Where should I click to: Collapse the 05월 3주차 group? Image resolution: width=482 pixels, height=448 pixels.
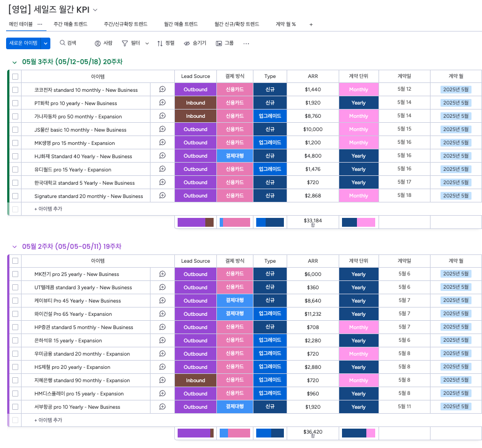pyautogui.click(x=15, y=62)
